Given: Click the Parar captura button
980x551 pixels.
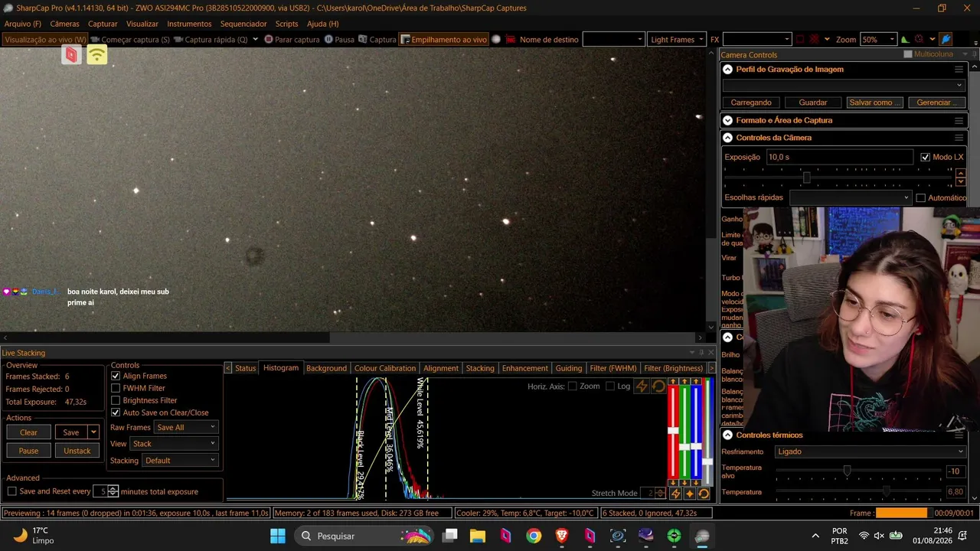Looking at the screenshot, I should click(x=292, y=40).
